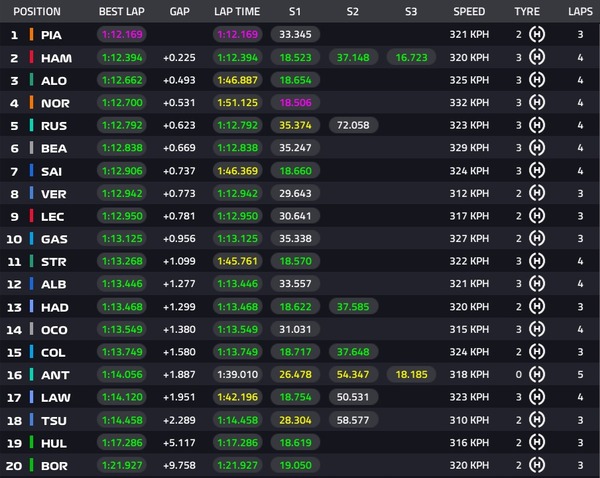The height and width of the screenshot is (478, 600).
Task: Click the blue team color bar beside ALB
Action: pos(32,284)
